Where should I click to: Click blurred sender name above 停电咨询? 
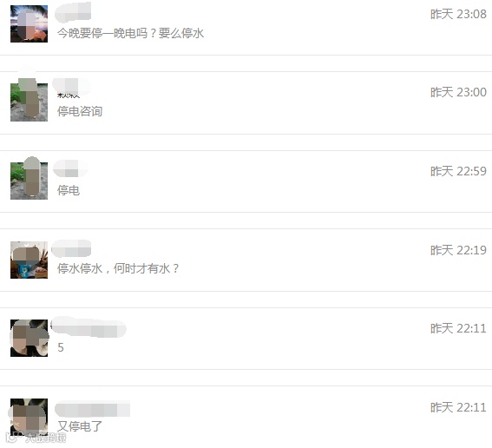pyautogui.click(x=71, y=86)
